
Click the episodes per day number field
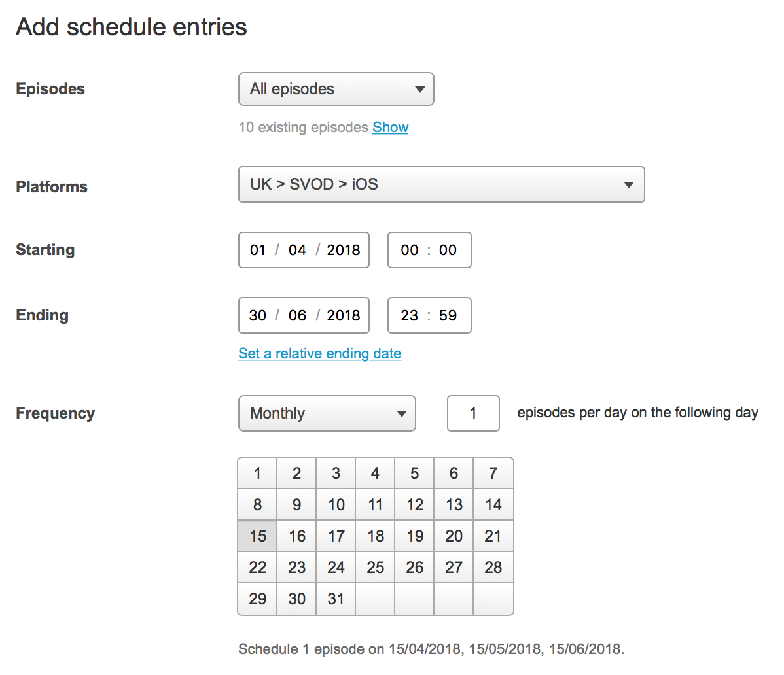click(x=473, y=413)
